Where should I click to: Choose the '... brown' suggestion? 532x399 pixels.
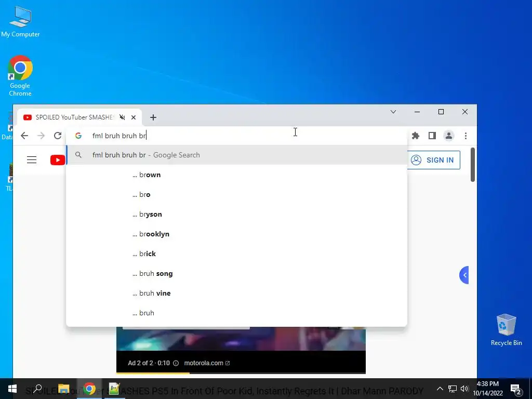[x=236, y=175]
